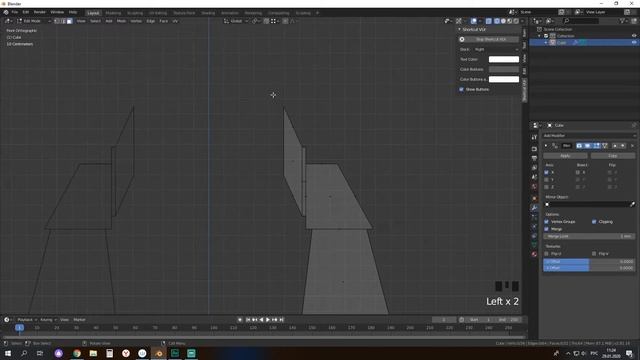
Task: Open Scene properties tab icon
Action: (x=534, y=177)
